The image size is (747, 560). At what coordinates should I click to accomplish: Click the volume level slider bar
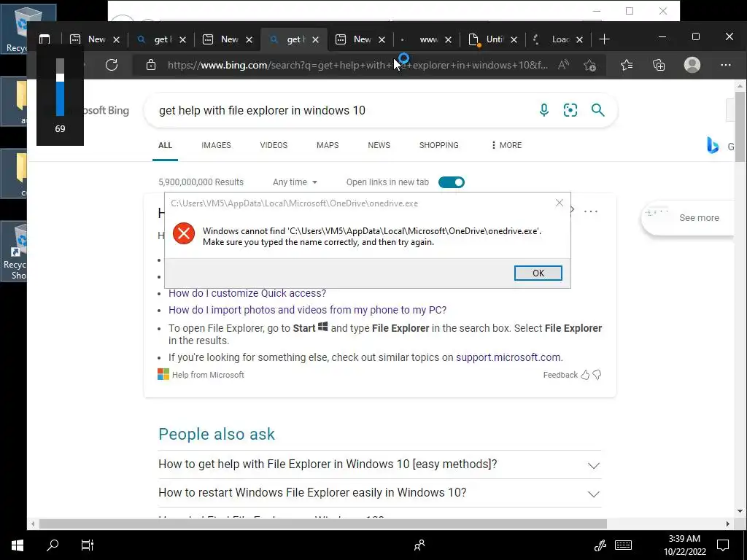pos(60,87)
